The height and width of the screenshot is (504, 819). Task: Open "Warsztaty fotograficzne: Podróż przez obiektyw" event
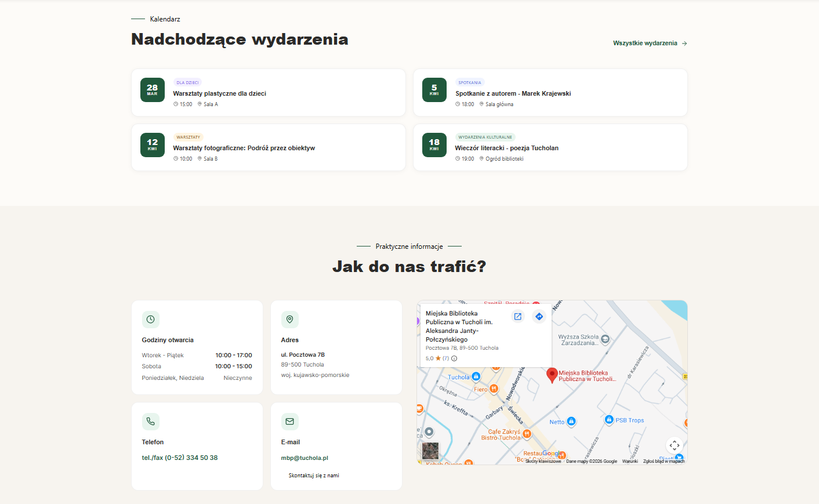[x=244, y=148]
